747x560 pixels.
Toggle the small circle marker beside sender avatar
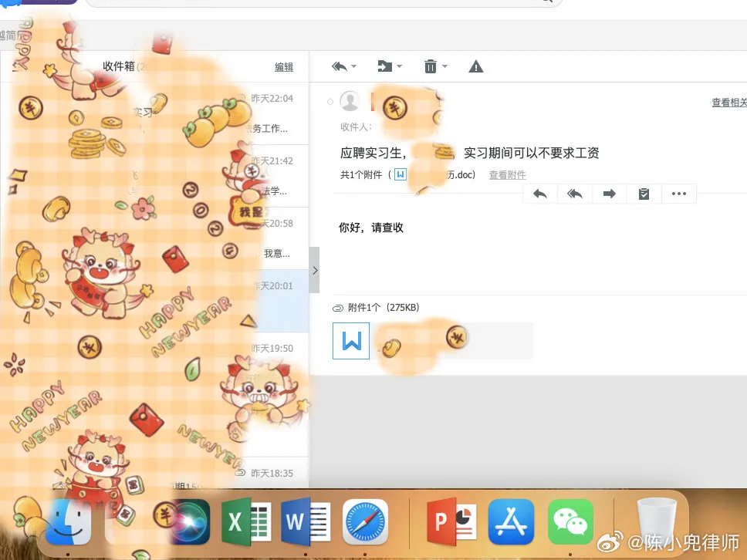coord(330,101)
